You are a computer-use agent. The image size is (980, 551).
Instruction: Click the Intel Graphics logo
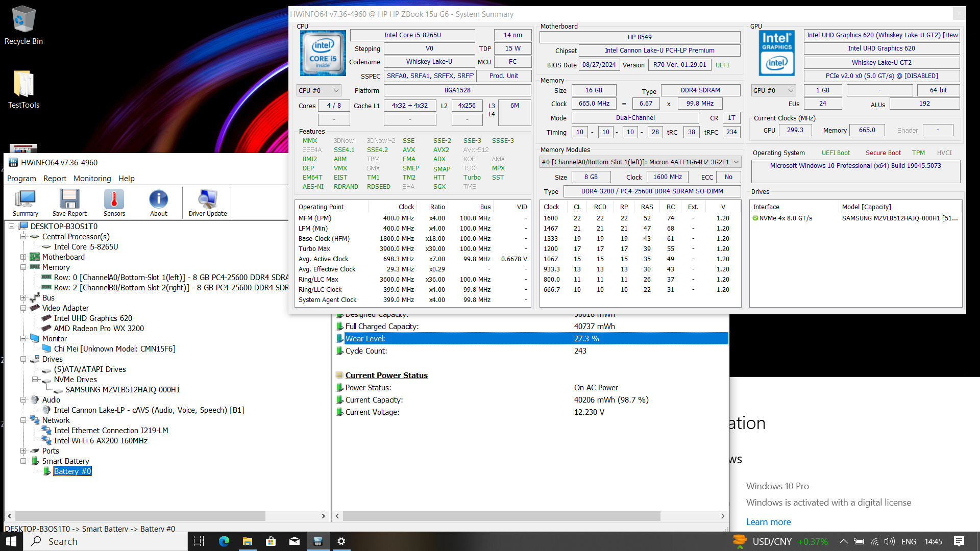pyautogui.click(x=777, y=53)
